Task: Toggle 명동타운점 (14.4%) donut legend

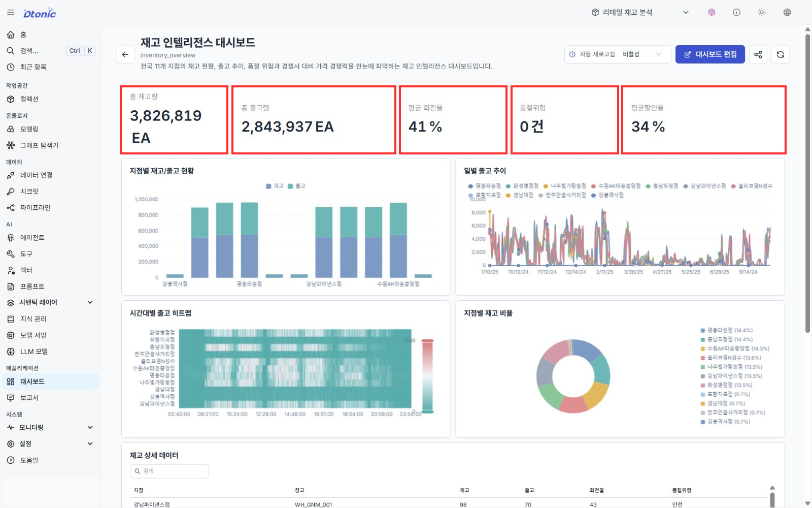Action: [727, 330]
